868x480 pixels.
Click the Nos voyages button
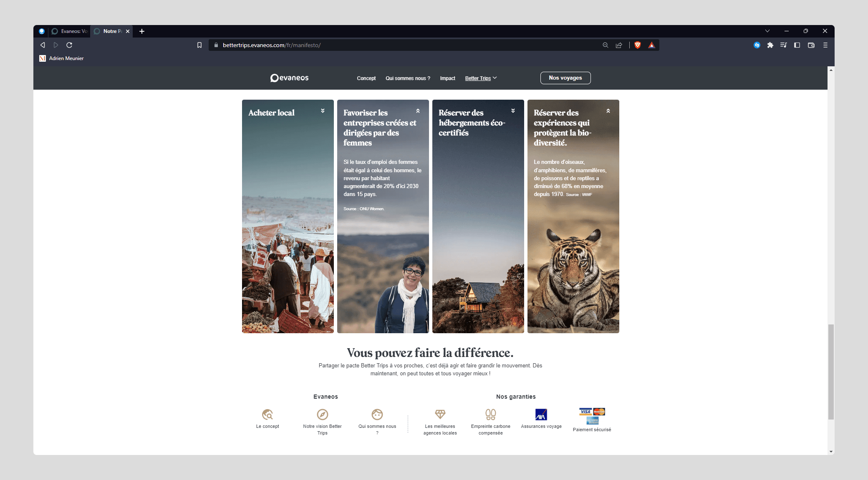565,78
